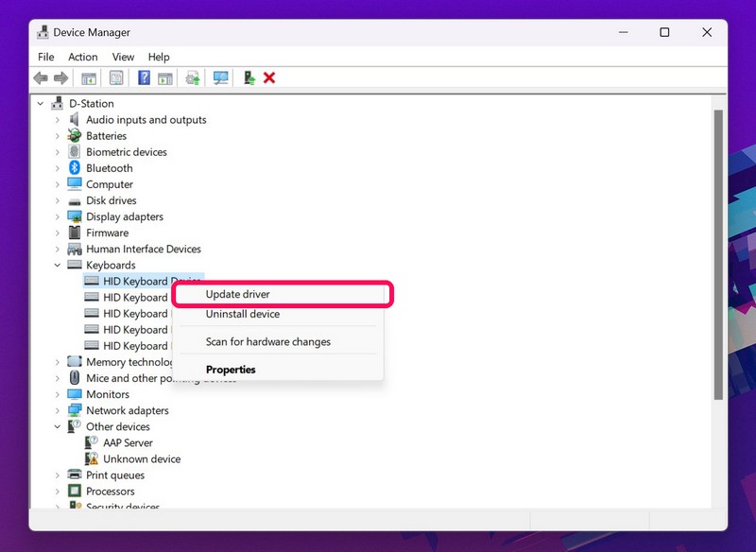Click the Back arrow toolbar icon
Screen dimensions: 756x552
(x=41, y=78)
